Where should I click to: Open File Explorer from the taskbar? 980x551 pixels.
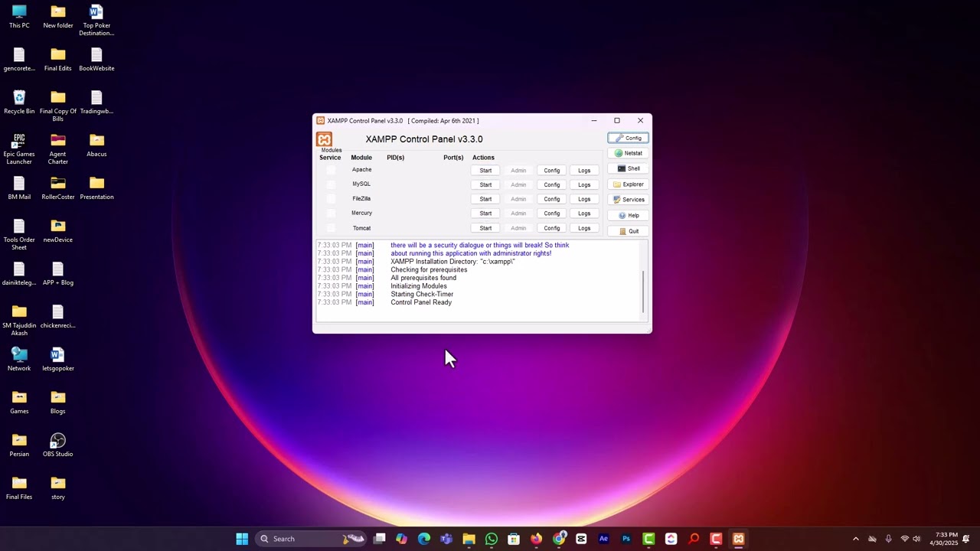[469, 539]
